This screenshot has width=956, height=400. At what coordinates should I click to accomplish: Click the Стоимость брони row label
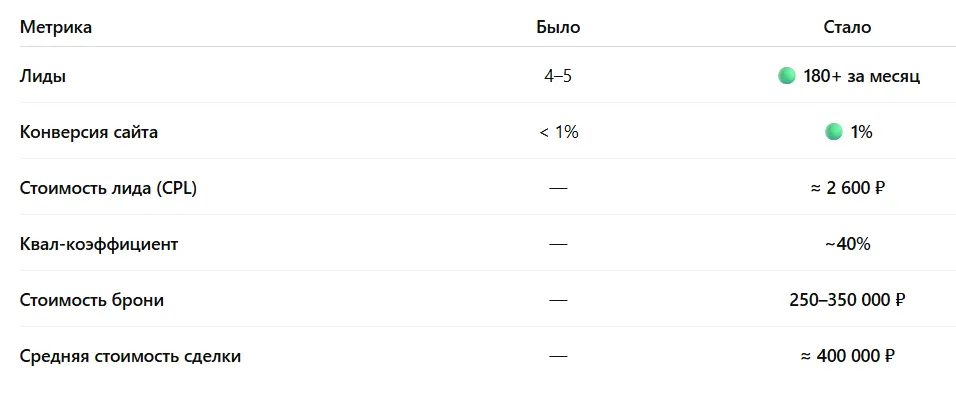coord(91,301)
